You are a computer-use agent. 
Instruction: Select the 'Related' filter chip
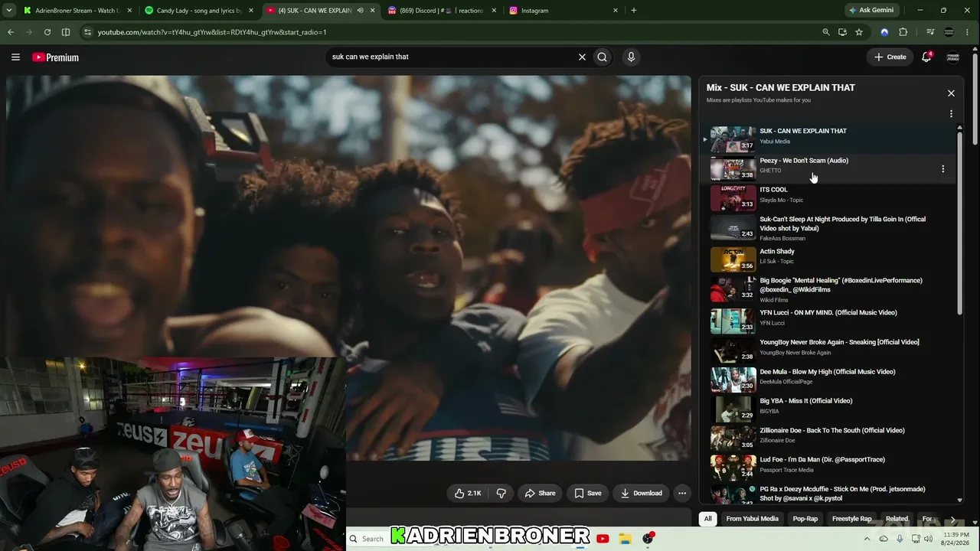897,519
